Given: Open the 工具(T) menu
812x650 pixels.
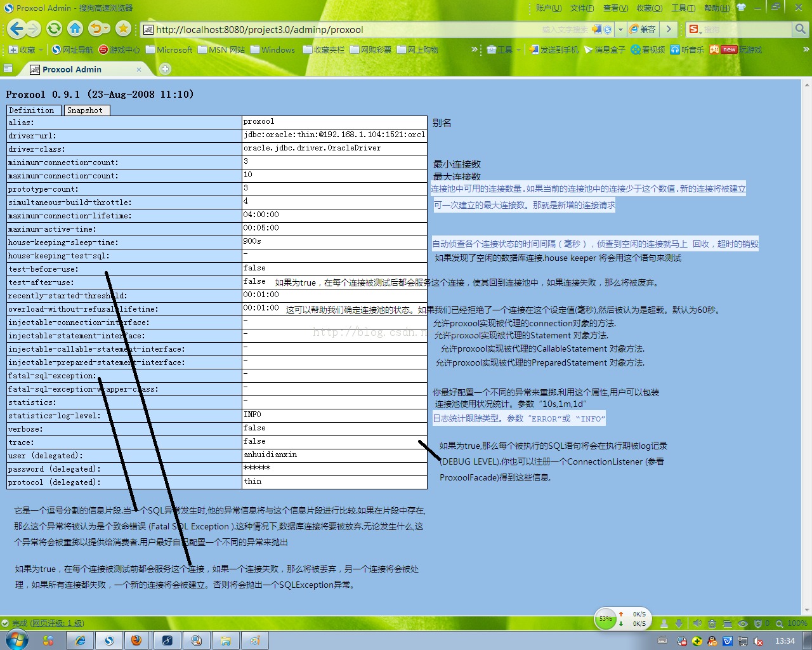Looking at the screenshot, I should tap(683, 8).
